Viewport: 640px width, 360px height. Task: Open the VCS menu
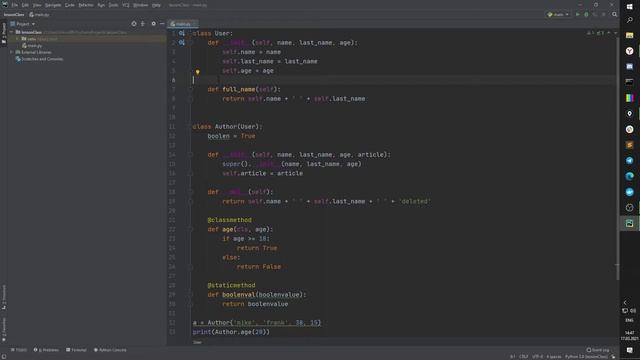coord(126,5)
